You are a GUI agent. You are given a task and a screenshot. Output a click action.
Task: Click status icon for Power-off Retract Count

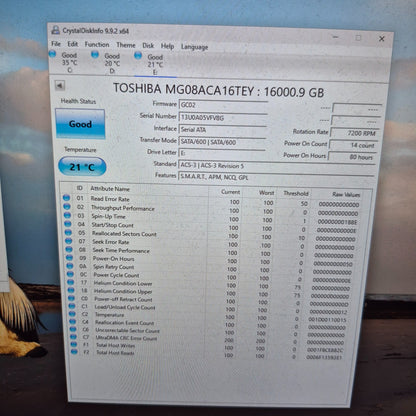coord(72,298)
